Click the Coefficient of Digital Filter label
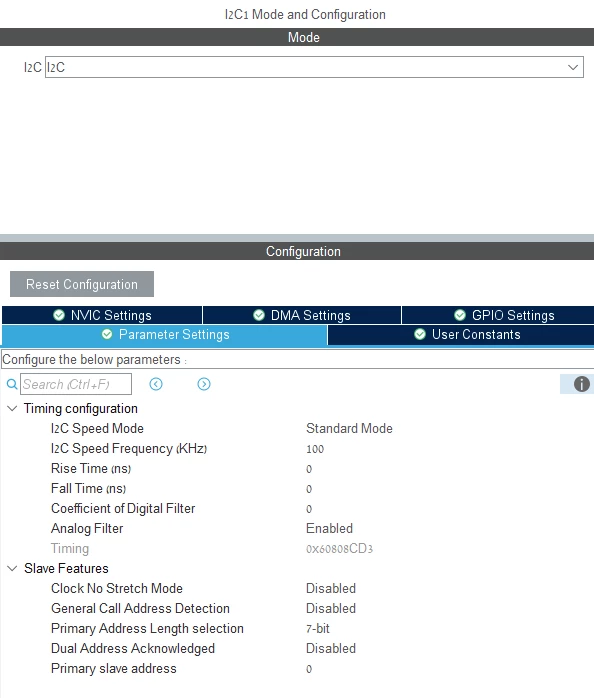Image resolution: width=594 pixels, height=698 pixels. [123, 509]
